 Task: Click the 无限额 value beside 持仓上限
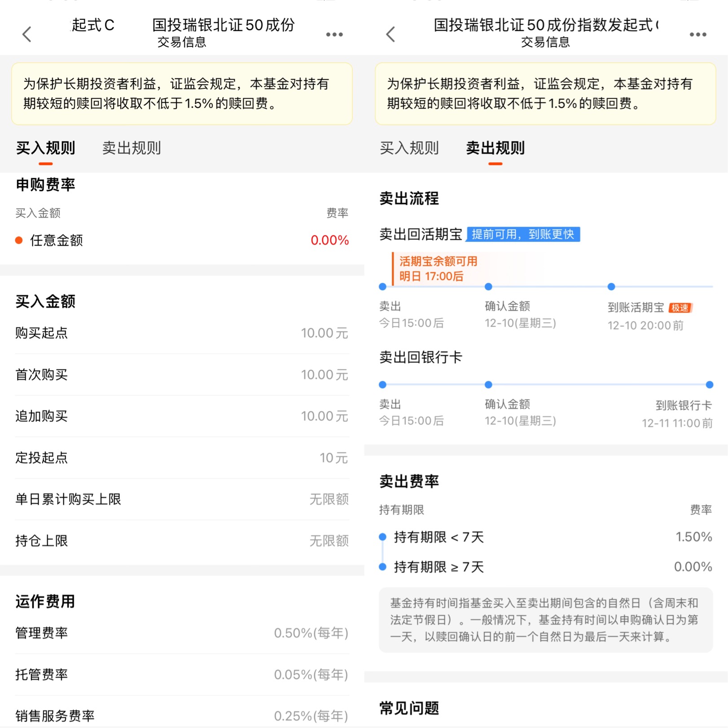329,541
